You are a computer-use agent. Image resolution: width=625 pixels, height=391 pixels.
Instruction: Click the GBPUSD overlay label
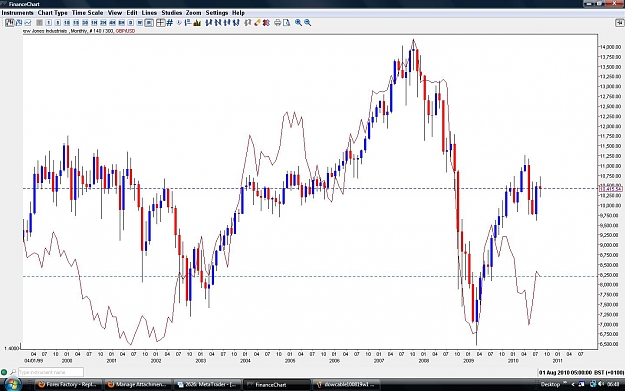tap(125, 31)
